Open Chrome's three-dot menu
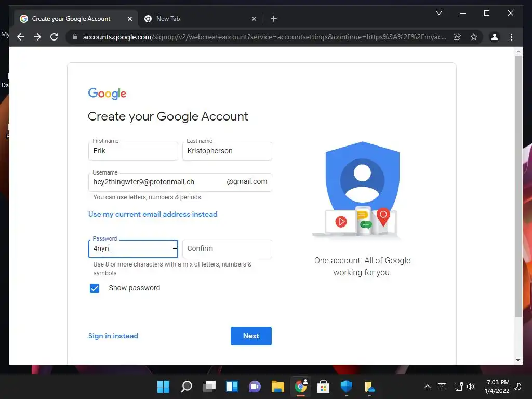Image resolution: width=532 pixels, height=399 pixels. tap(511, 37)
